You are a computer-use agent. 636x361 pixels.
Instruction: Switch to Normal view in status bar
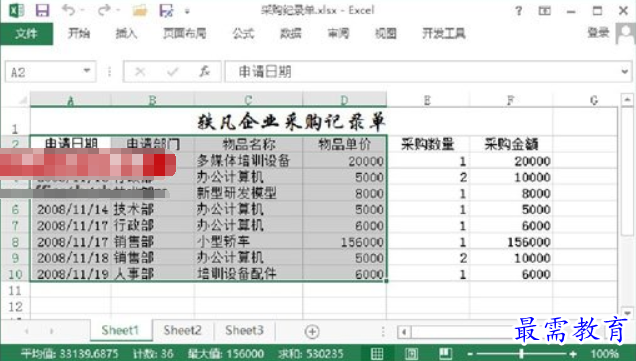tap(377, 353)
